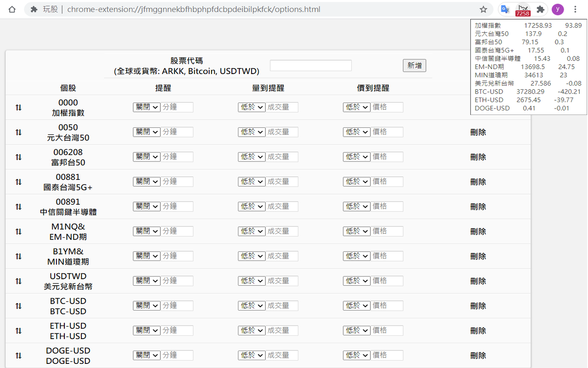The height and width of the screenshot is (368, 588).
Task: Open the price 低於 dropdown in the DOGE-USD row
Action: [356, 356]
